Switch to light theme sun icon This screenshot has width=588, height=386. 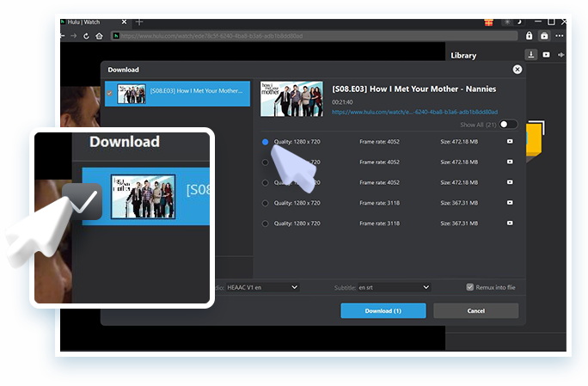point(507,22)
